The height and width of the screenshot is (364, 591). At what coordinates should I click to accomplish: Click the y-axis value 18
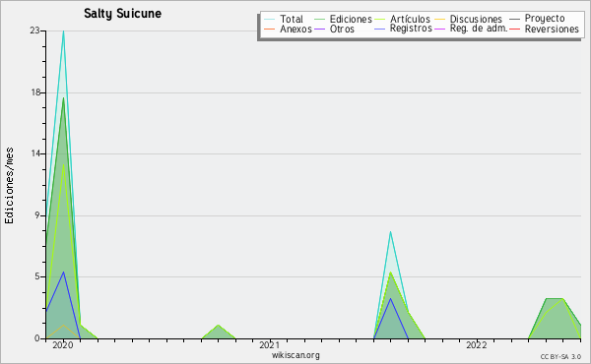coord(34,92)
